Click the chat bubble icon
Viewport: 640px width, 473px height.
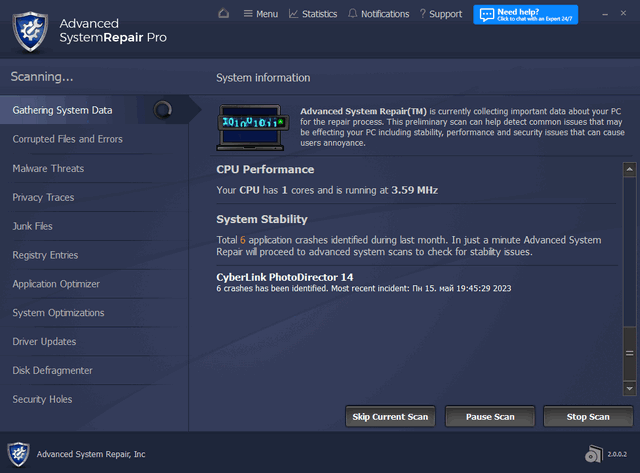click(x=487, y=15)
